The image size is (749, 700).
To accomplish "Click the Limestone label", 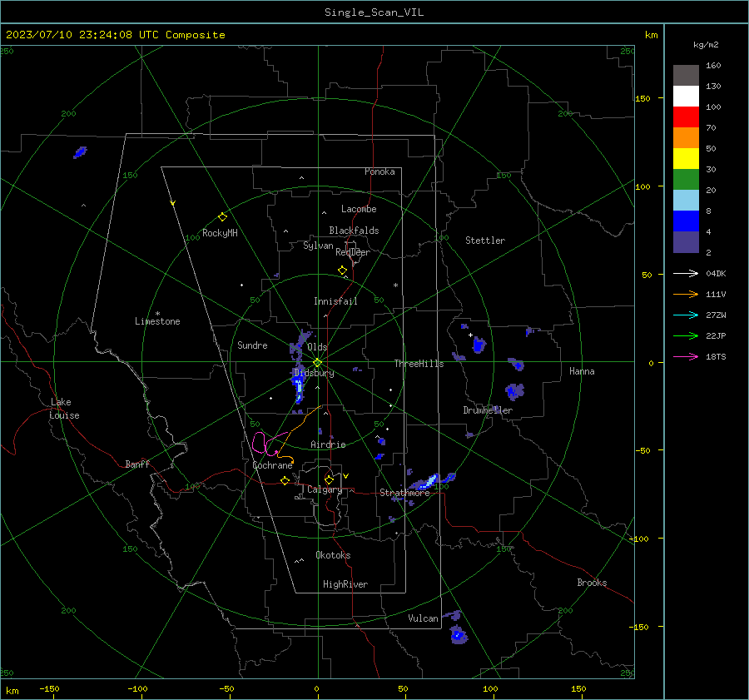I will point(157,321).
